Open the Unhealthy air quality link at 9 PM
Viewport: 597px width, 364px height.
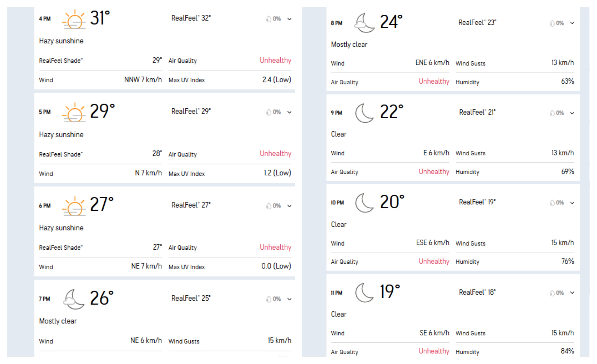434,172
